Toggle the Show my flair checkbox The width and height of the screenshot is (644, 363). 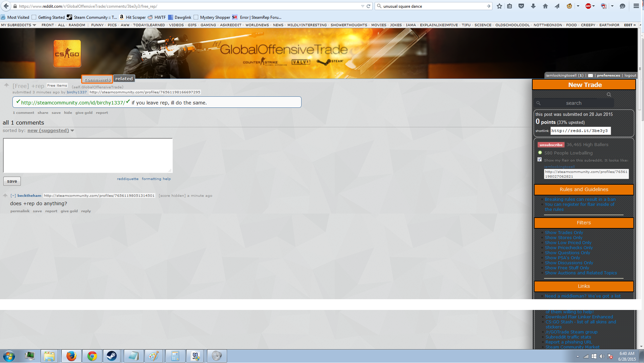click(x=539, y=160)
